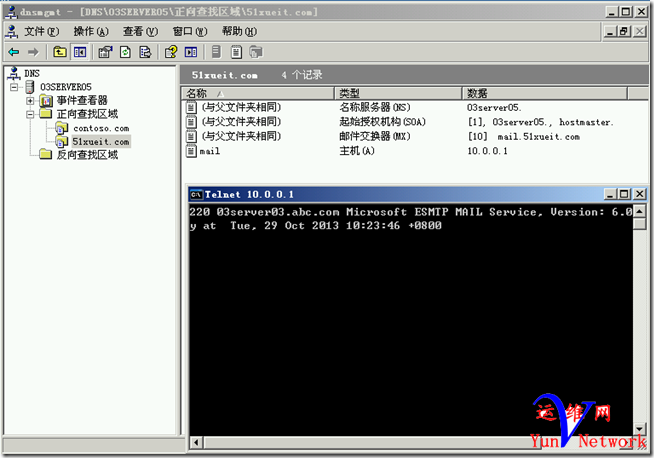Click the New server toolbar icon
The width and height of the screenshot is (654, 458).
tap(216, 52)
